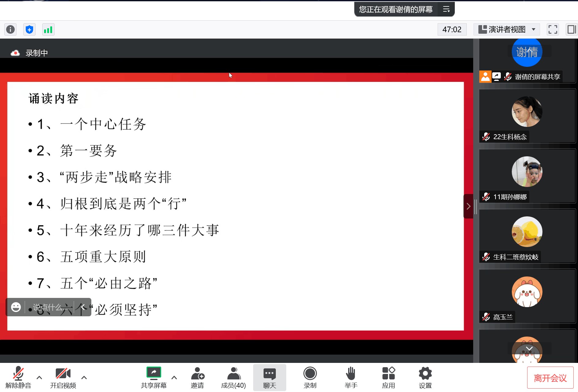
Task: Open the meeting info icon
Action: point(10,29)
